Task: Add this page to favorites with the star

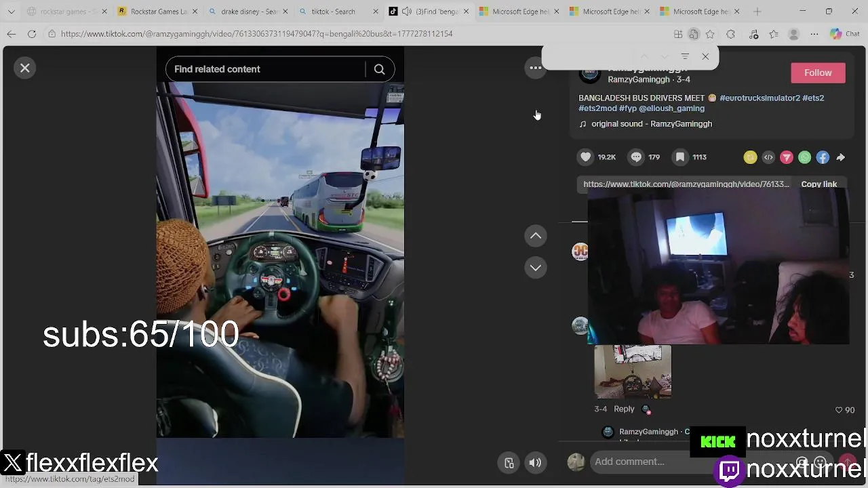Action: pyautogui.click(x=710, y=34)
